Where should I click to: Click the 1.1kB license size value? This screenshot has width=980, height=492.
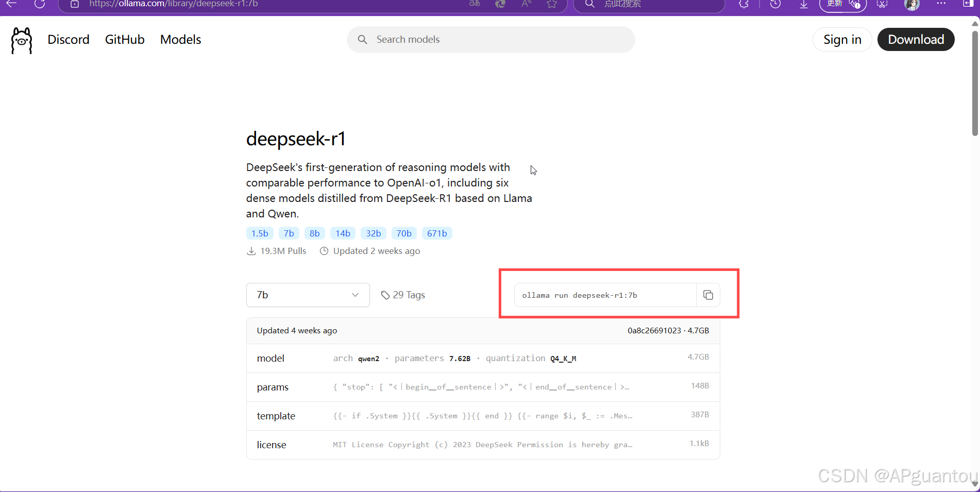[x=699, y=443]
